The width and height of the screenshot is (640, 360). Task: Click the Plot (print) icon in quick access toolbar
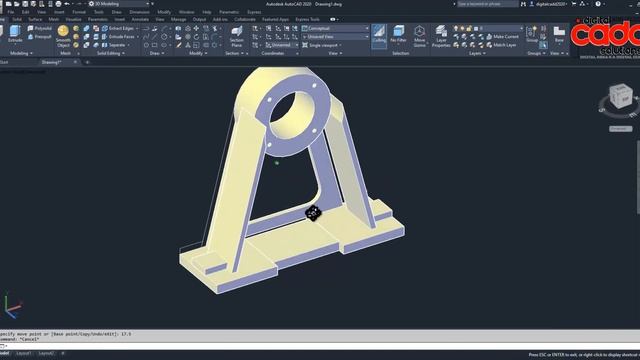58,4
